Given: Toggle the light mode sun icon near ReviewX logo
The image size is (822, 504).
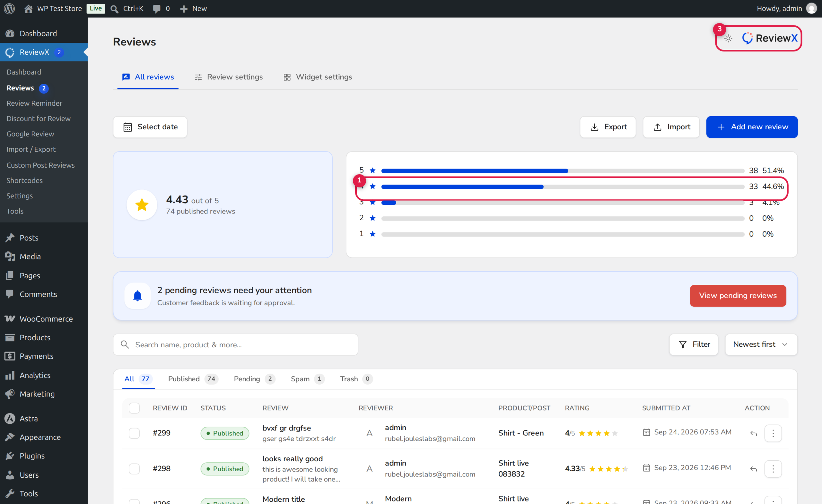Looking at the screenshot, I should click(728, 38).
